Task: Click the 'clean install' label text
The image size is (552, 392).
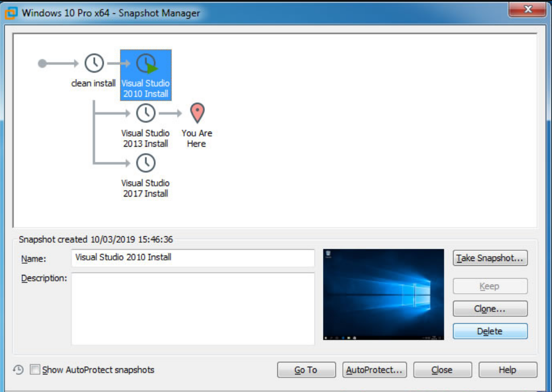Action: (x=94, y=83)
